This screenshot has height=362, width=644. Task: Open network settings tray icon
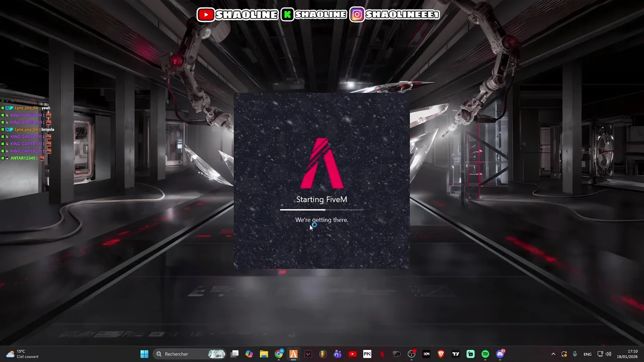tap(600, 354)
